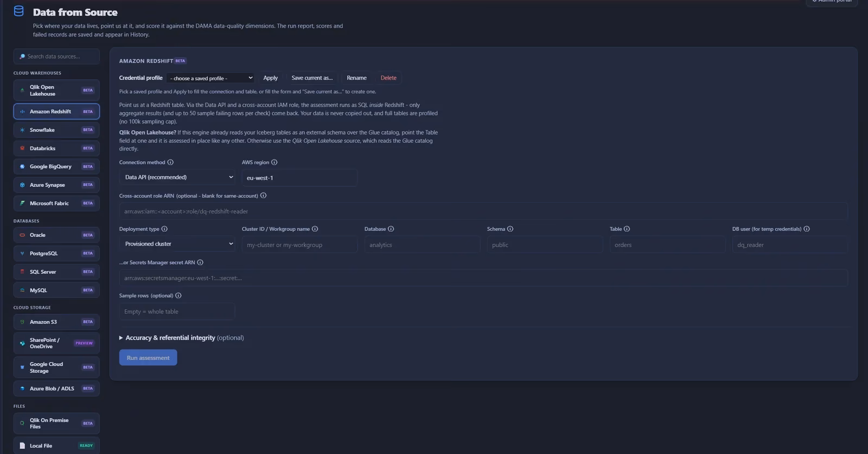Select MySQL in the databases list
The width and height of the screenshot is (868, 454).
[x=56, y=290]
